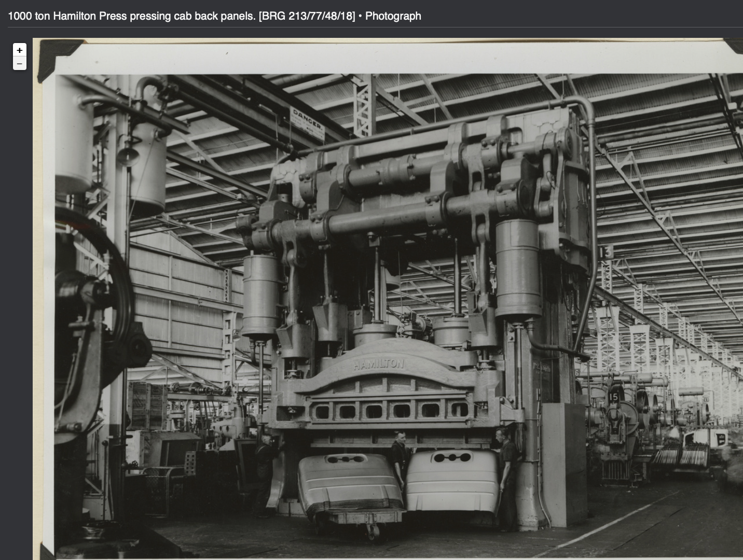Click the hanging lamp near top left
This screenshot has height=560, width=743.
click(x=127, y=155)
